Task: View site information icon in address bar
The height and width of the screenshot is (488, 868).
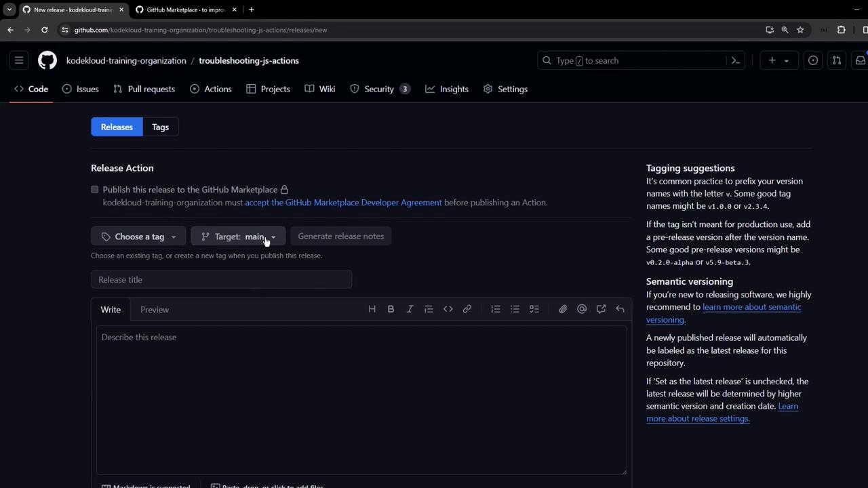Action: (65, 30)
